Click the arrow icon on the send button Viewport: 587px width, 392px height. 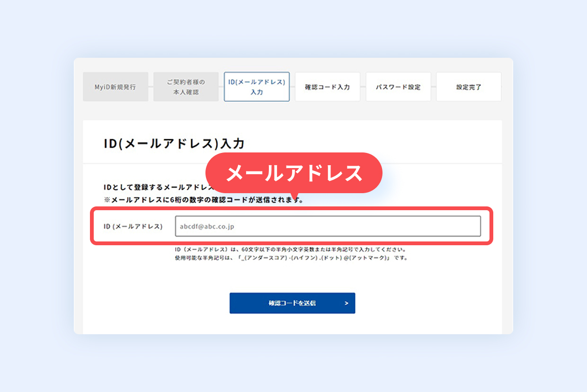click(x=347, y=303)
